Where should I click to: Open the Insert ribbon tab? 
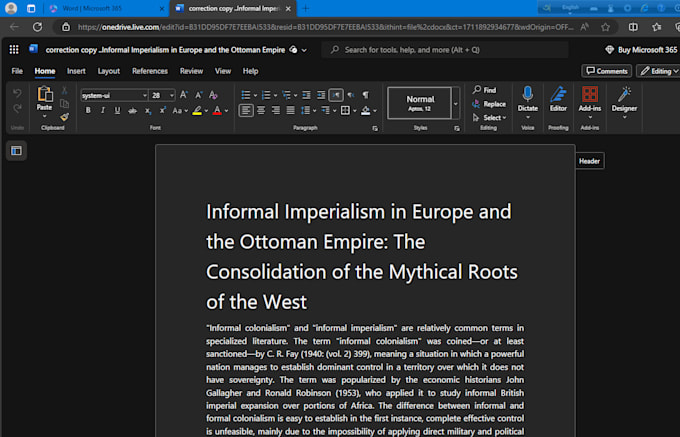76,71
